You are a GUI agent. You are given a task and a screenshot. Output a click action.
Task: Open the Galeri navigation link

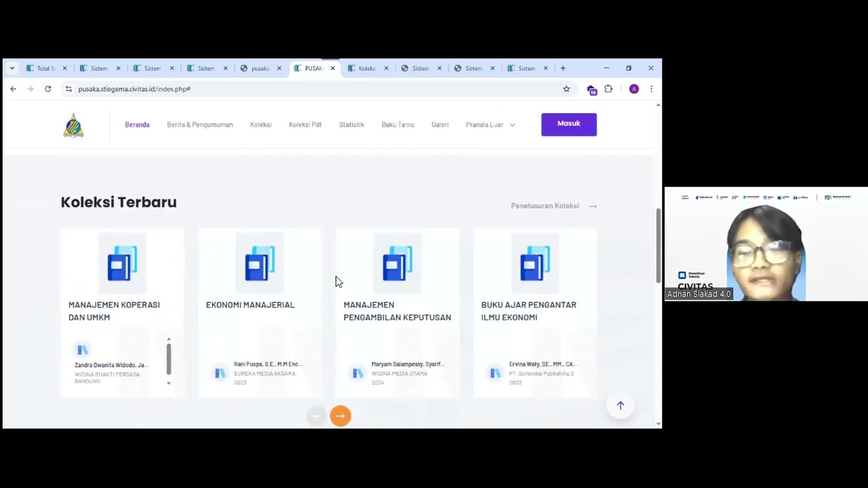[x=440, y=125]
